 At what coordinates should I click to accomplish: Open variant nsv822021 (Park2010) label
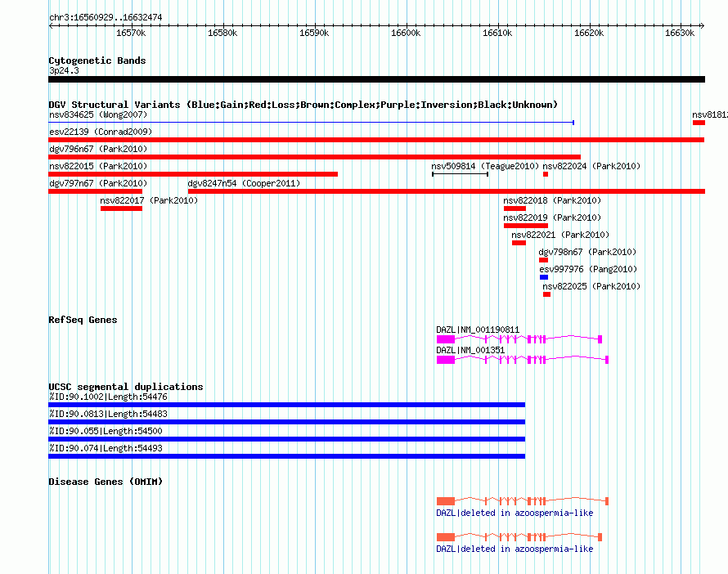coord(560,235)
